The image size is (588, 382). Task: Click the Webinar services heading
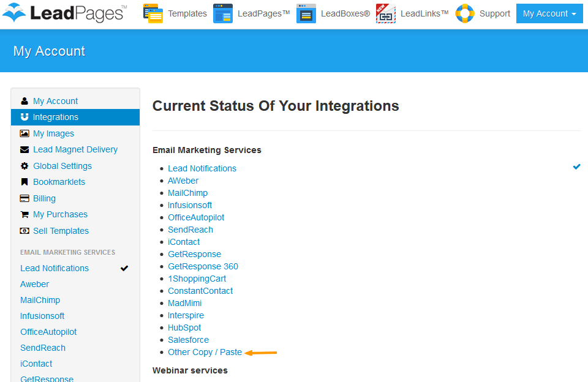click(x=190, y=370)
